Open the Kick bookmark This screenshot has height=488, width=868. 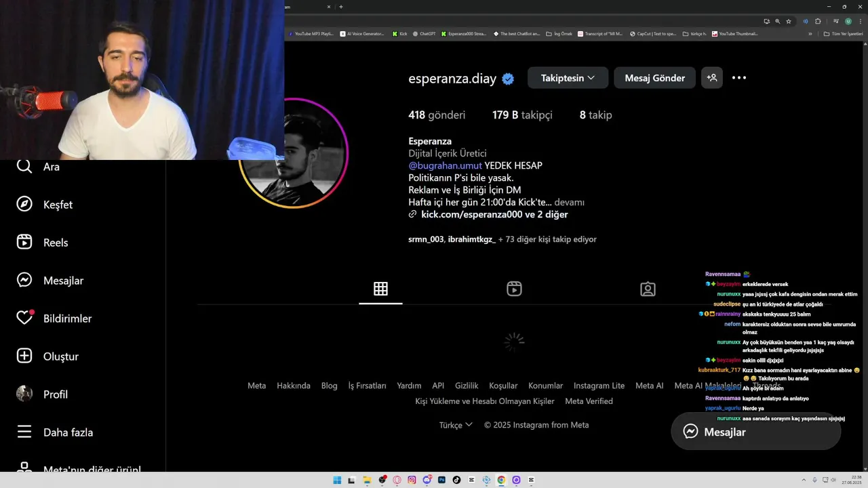pos(399,33)
